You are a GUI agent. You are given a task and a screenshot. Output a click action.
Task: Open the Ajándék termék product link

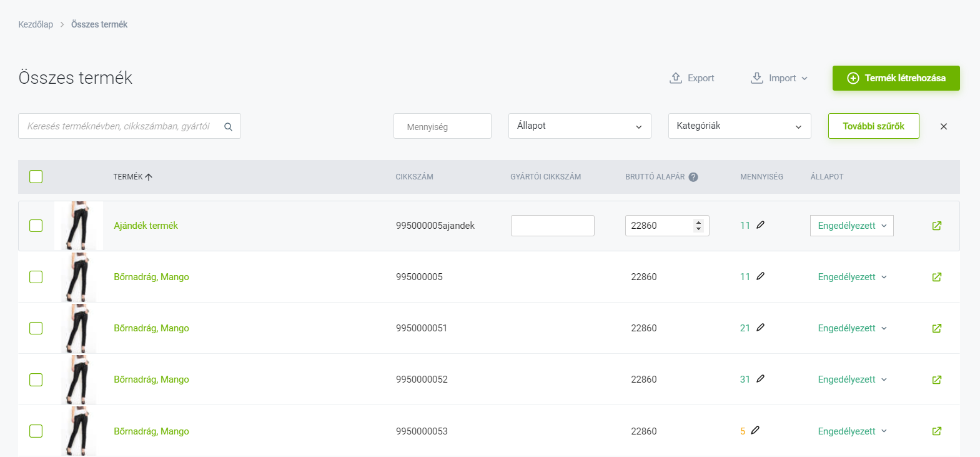tap(146, 226)
